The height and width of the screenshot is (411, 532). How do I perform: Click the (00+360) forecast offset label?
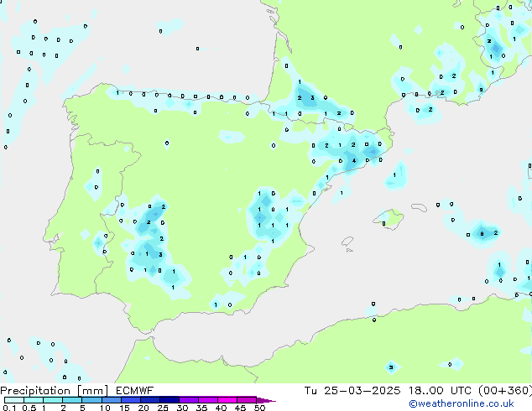click(506, 391)
